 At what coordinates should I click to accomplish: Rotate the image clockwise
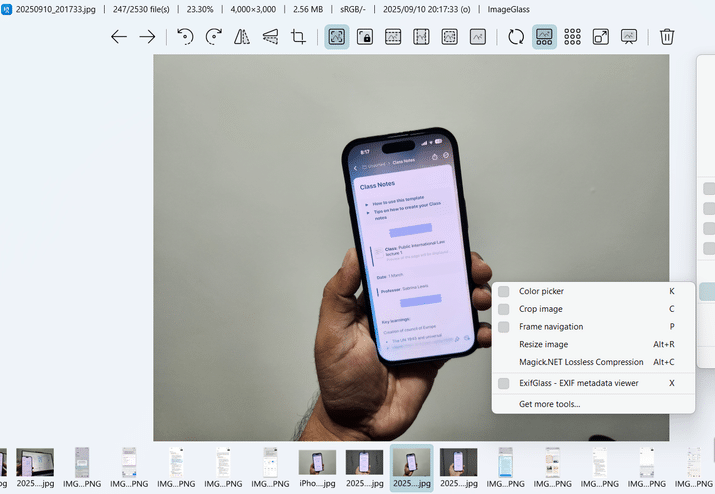pos(213,37)
